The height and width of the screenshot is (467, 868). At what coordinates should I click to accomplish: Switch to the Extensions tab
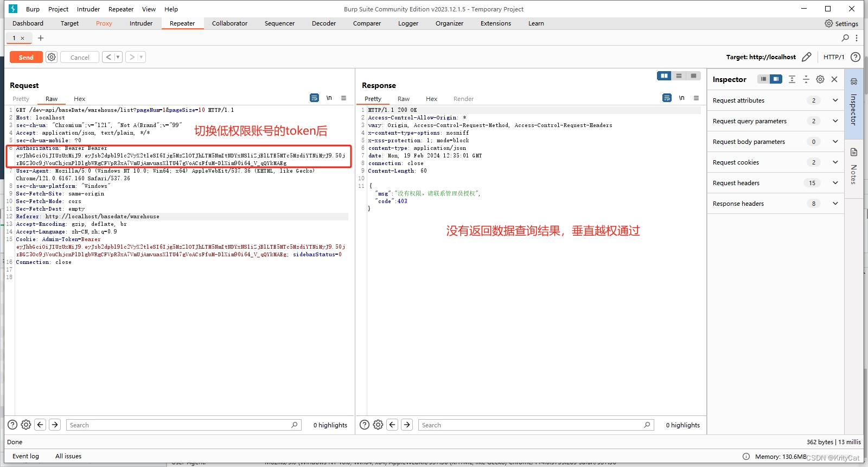point(496,23)
